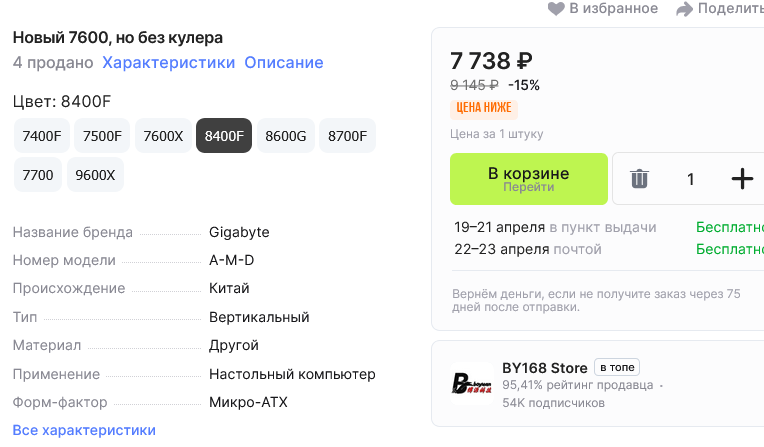The height and width of the screenshot is (447, 764).
Task: Switch to the 8700F variant
Action: (x=347, y=136)
